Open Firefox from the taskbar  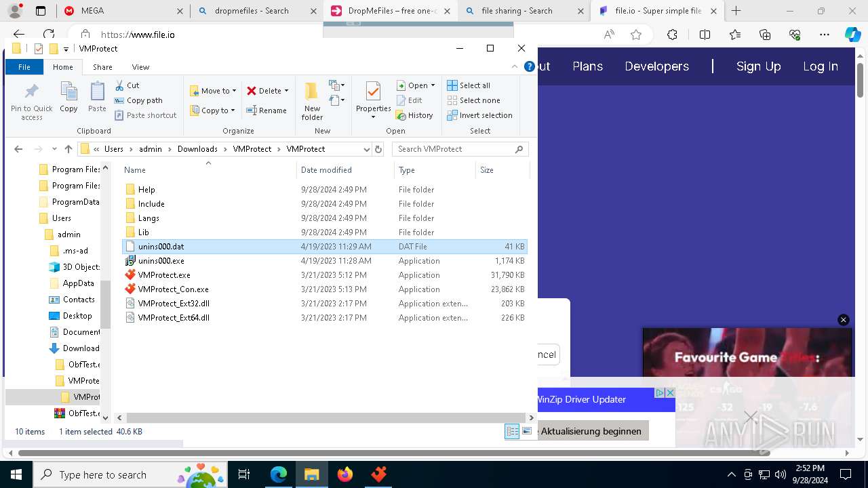coord(345,474)
